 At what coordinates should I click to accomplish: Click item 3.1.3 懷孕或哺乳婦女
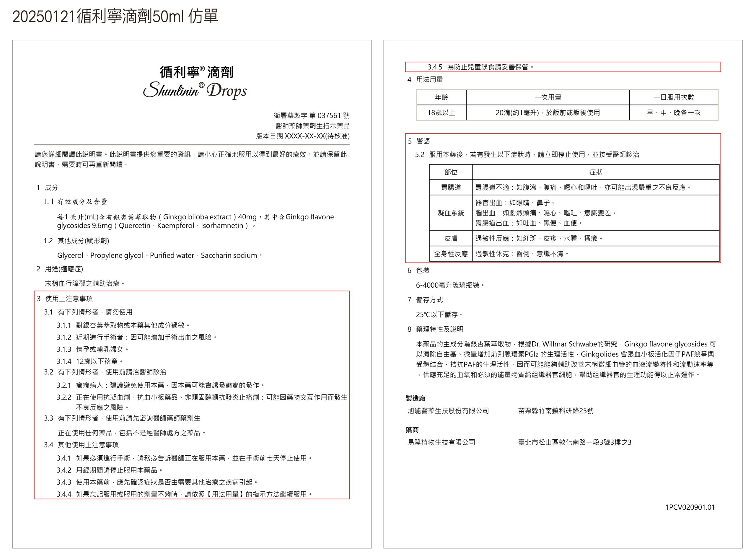92,349
